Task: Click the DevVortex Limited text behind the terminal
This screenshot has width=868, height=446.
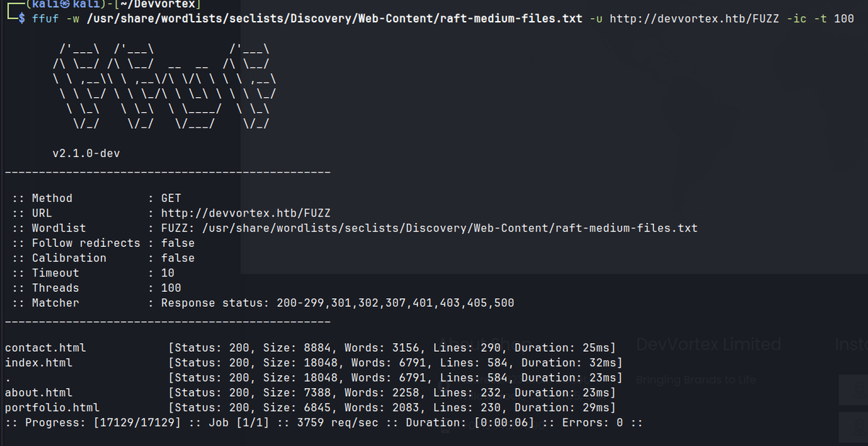Action: click(x=709, y=344)
